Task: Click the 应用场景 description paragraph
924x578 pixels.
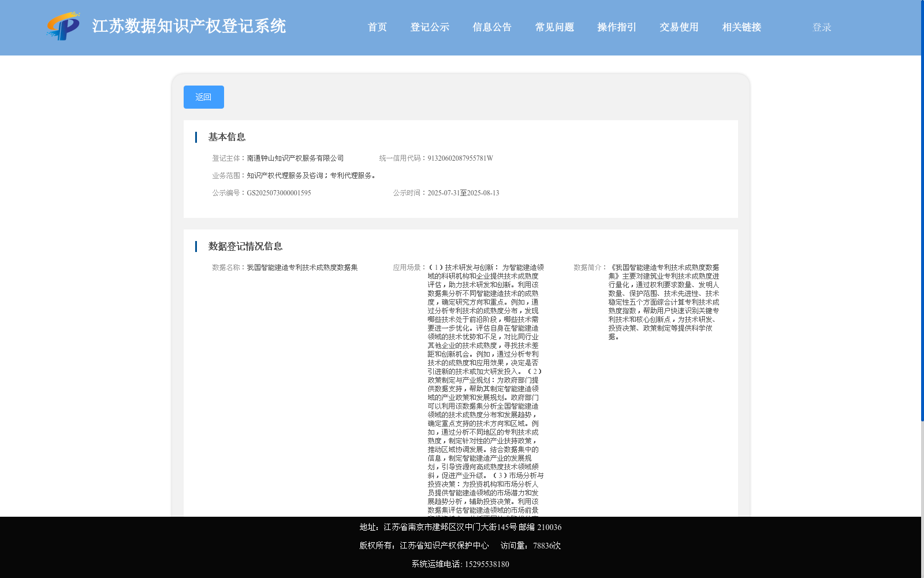Action: (485, 389)
